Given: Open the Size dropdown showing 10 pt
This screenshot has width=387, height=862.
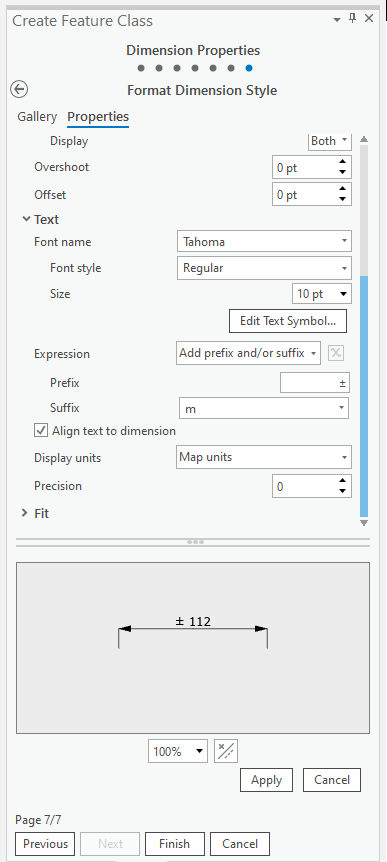Looking at the screenshot, I should pos(322,294).
